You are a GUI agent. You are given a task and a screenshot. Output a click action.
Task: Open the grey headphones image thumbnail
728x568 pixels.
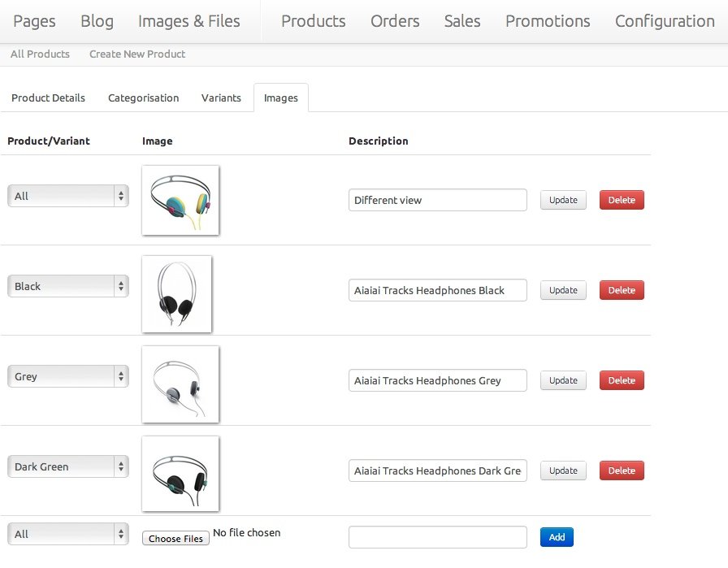180,384
